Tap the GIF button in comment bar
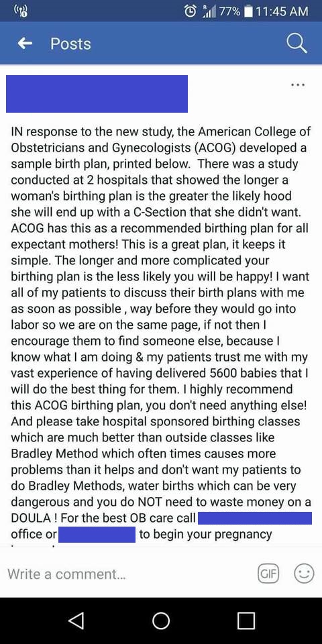 [x=268, y=573]
